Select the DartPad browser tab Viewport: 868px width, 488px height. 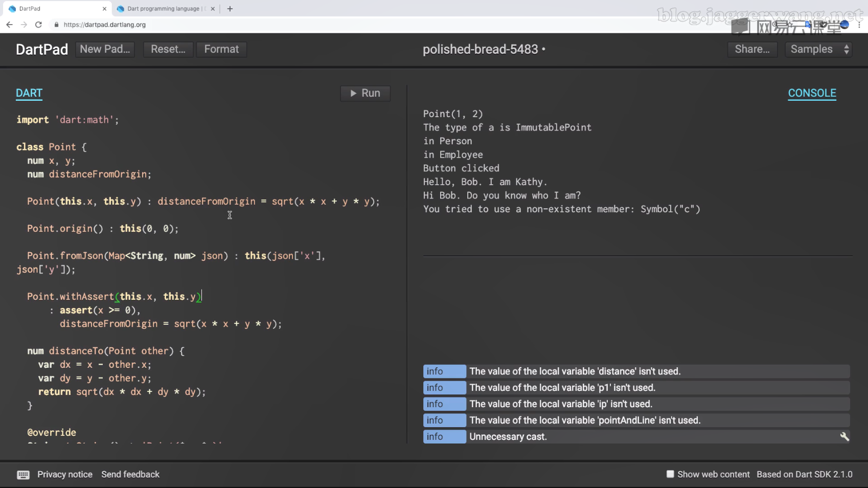coord(56,9)
